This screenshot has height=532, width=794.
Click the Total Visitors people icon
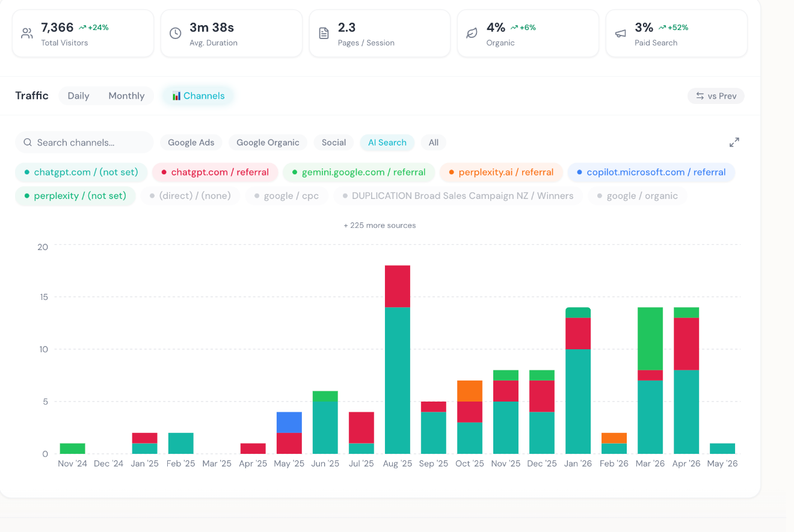(x=27, y=34)
